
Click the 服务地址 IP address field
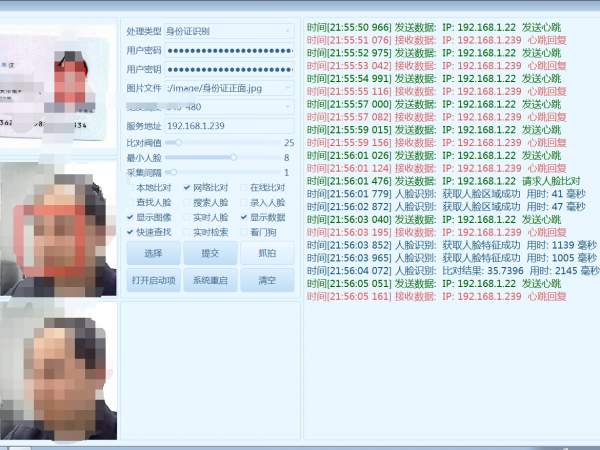229,125
